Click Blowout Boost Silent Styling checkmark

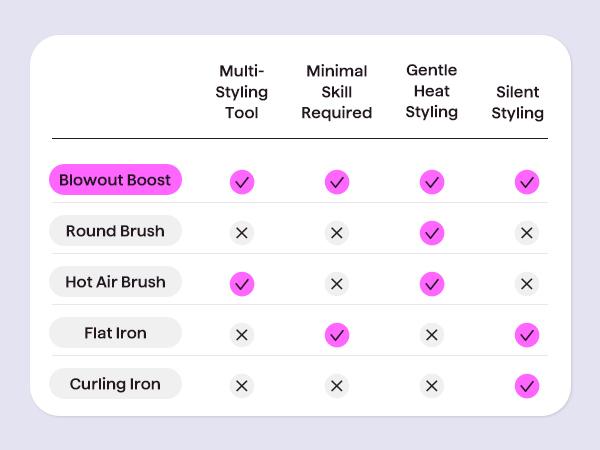click(527, 182)
